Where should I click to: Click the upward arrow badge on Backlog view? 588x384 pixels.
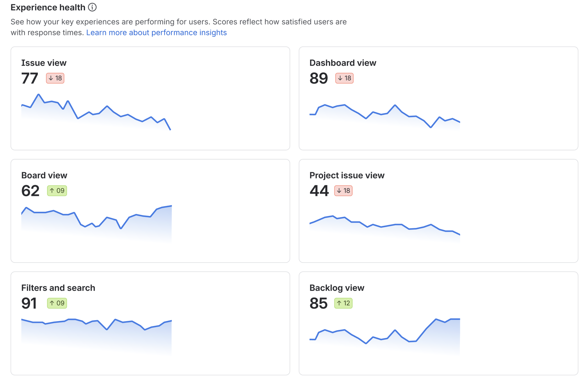tap(343, 303)
